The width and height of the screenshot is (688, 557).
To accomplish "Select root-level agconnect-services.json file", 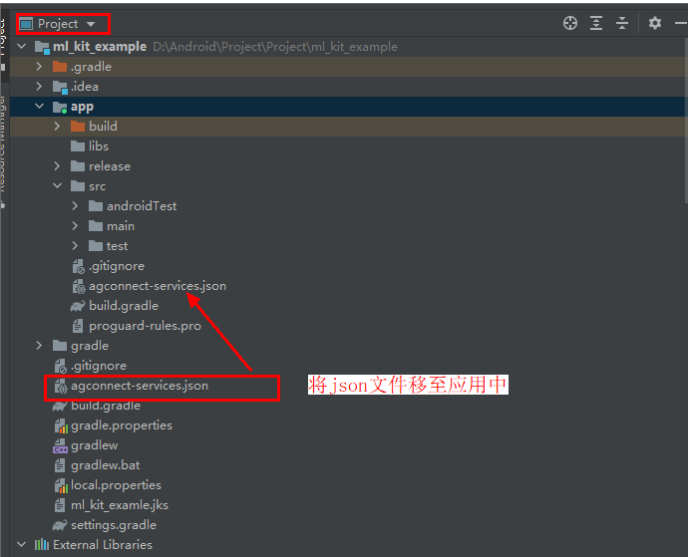I will coord(139,385).
